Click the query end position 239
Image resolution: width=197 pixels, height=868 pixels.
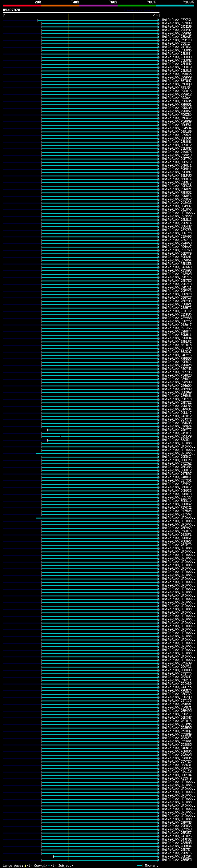point(155,15)
